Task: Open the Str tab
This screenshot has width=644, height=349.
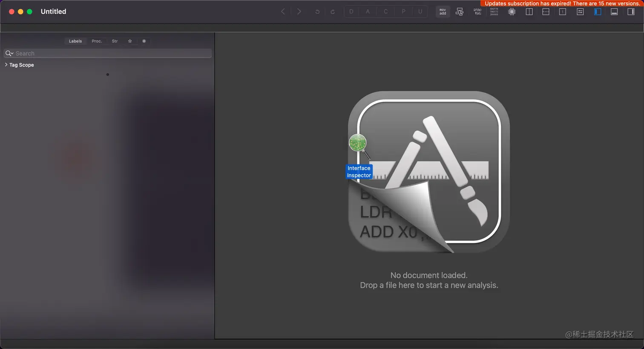Action: pos(115,41)
